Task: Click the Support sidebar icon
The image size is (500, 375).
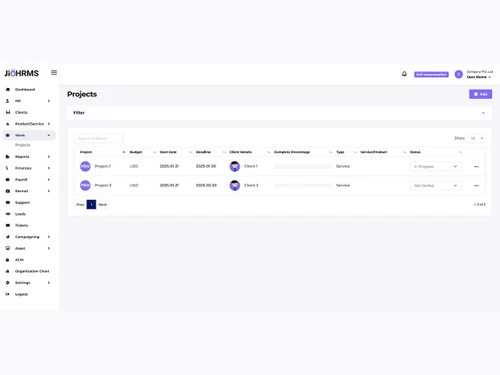Action: [8, 202]
